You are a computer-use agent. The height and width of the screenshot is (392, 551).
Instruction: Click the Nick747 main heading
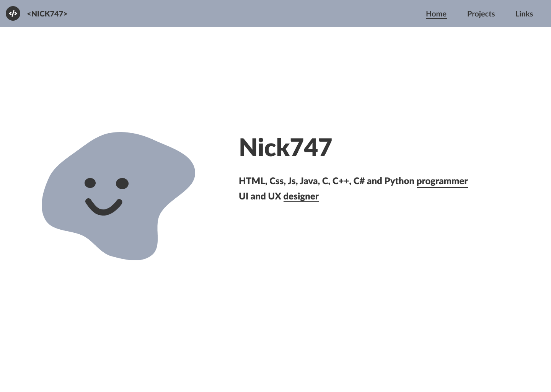point(285,147)
